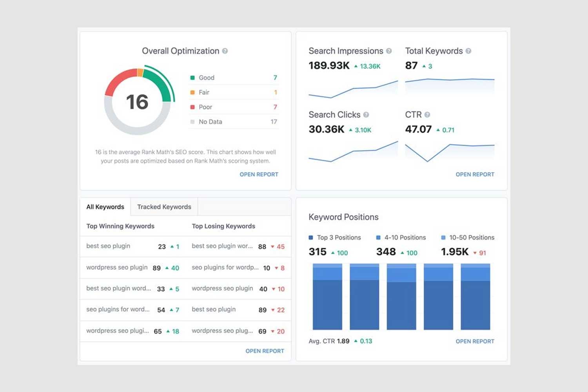The image size is (588, 392).
Task: Click the 4-10 Positions legend swatch
Action: click(x=378, y=238)
